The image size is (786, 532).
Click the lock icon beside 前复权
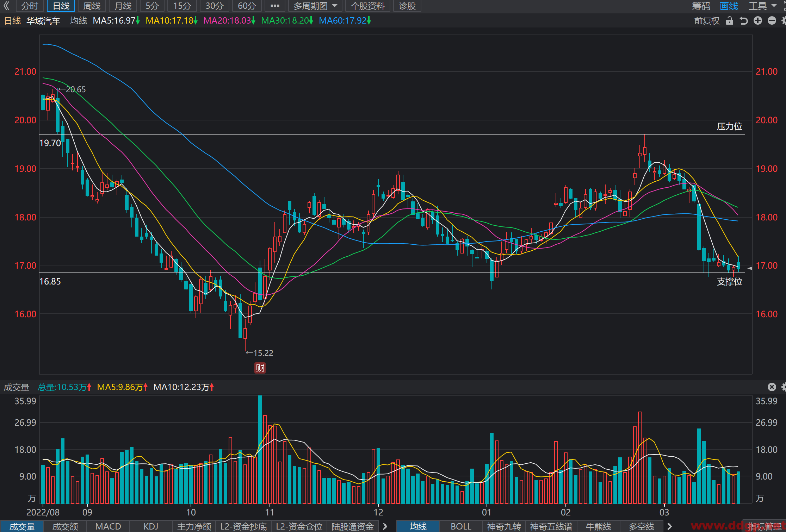point(730,21)
